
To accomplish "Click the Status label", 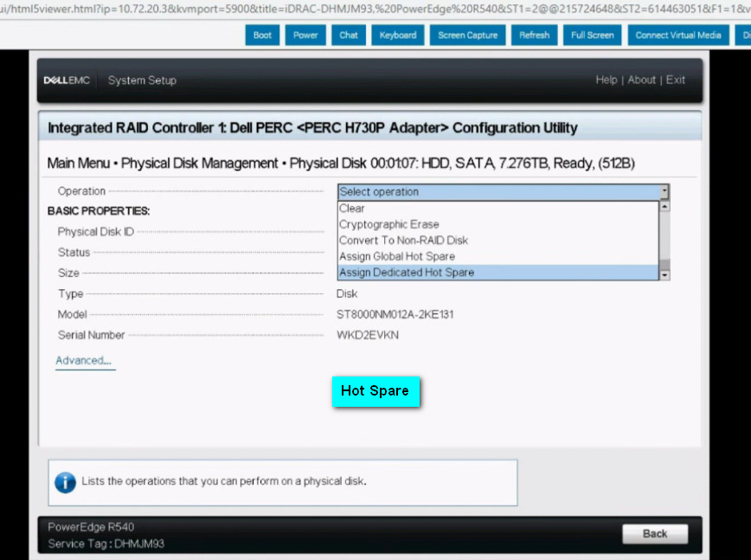I will (x=74, y=253).
